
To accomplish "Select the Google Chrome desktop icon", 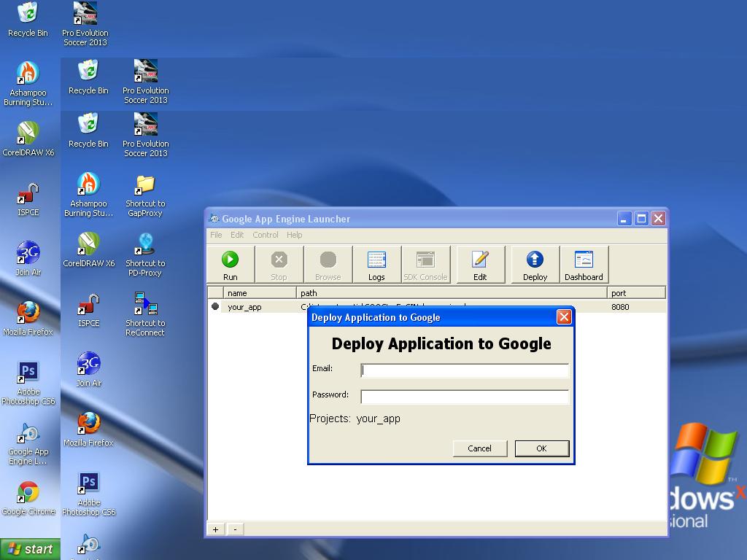I will (x=28, y=498).
